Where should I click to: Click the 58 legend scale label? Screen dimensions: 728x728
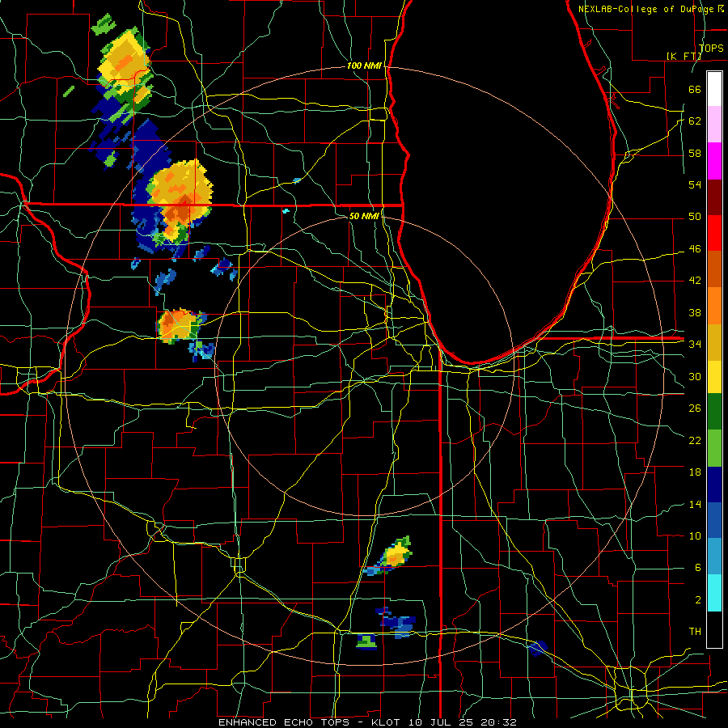click(695, 153)
